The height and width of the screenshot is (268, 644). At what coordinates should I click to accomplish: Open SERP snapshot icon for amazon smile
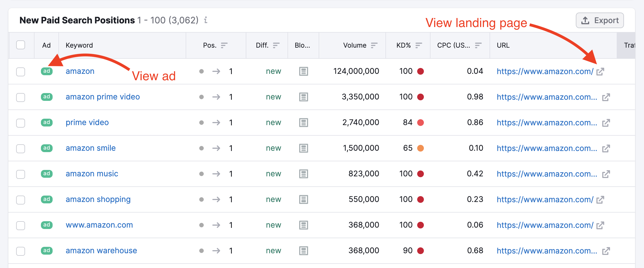(x=304, y=148)
